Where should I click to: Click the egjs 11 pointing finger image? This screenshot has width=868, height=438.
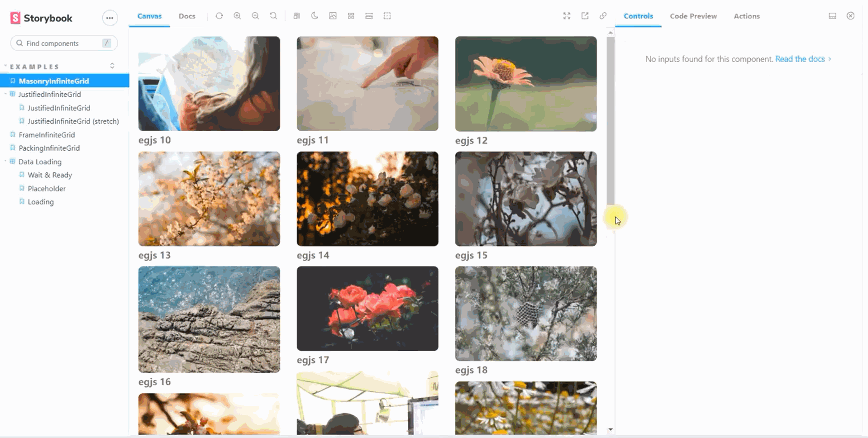tap(367, 84)
